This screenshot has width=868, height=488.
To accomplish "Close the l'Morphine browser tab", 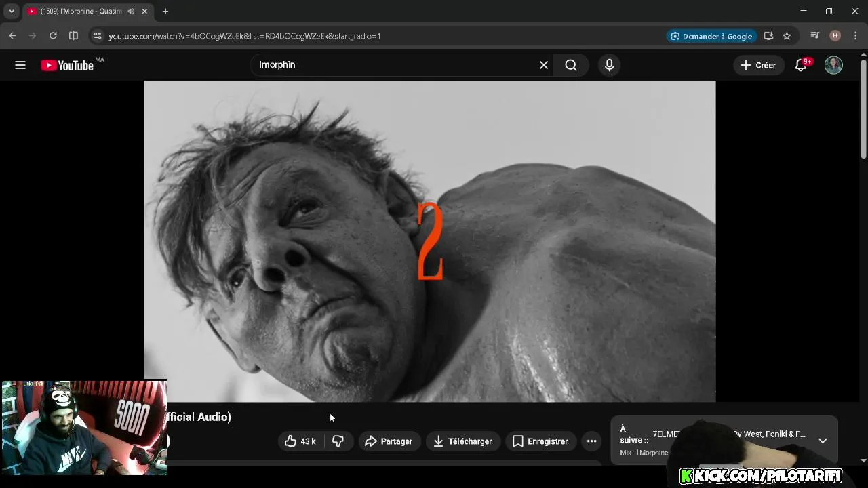I will pos(144,12).
